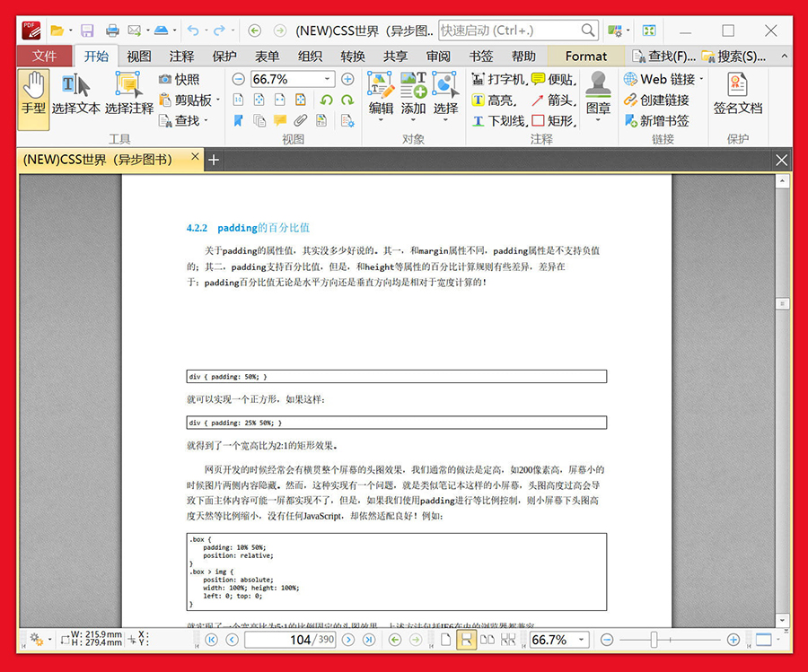Click the Find (查找(F)...) button at top right
Screen dimensions: 808x672
664,56
